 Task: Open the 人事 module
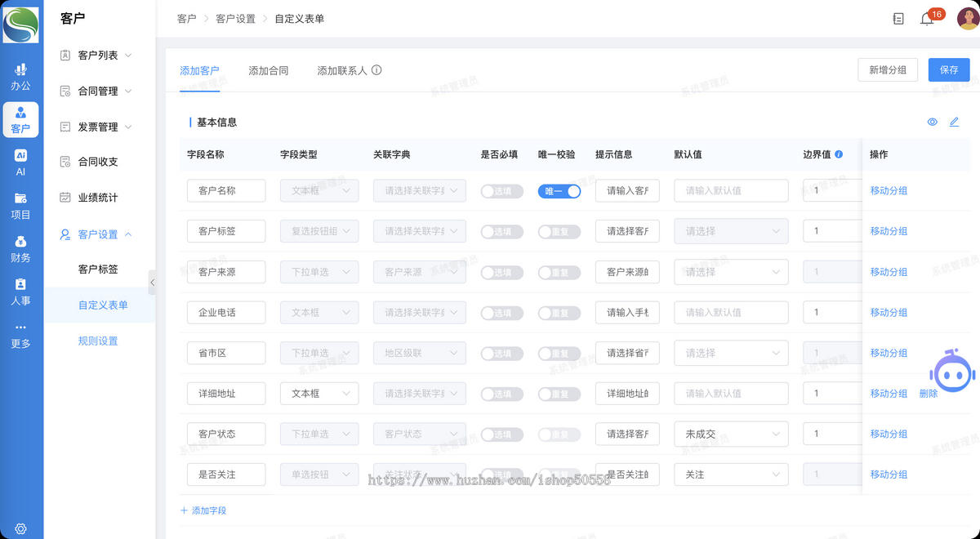click(x=20, y=292)
